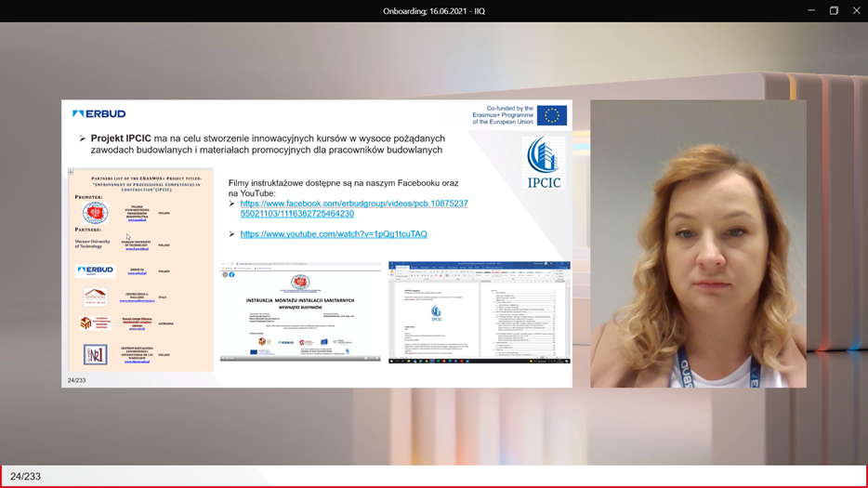Click 'Projekt IPCIC' heading text
Screen dimensions: 868x488
[x=121, y=138]
